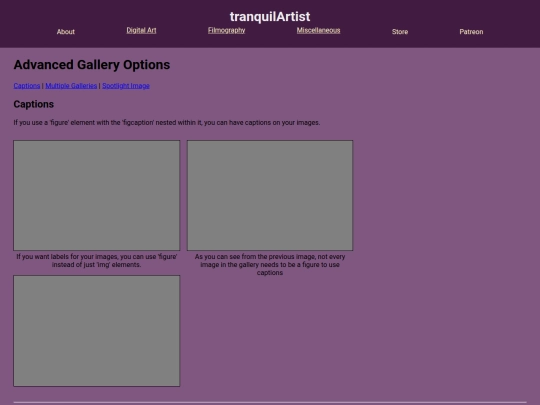Screen dimensions: 540x405
Task: Open the Miscellaneous menu item
Action: tap(318, 30)
